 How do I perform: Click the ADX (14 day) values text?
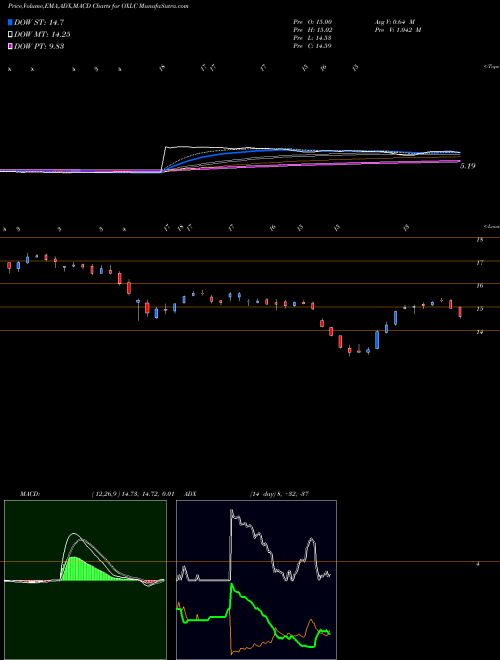[279, 494]
